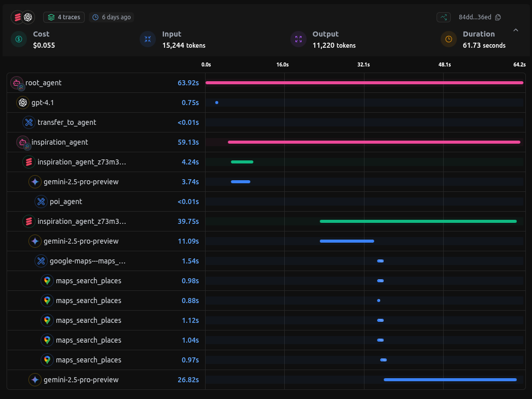This screenshot has width=532, height=399.
Task: Click the Gemini star icon beside gemini-2.5-pro-preview
Action: tap(35, 181)
